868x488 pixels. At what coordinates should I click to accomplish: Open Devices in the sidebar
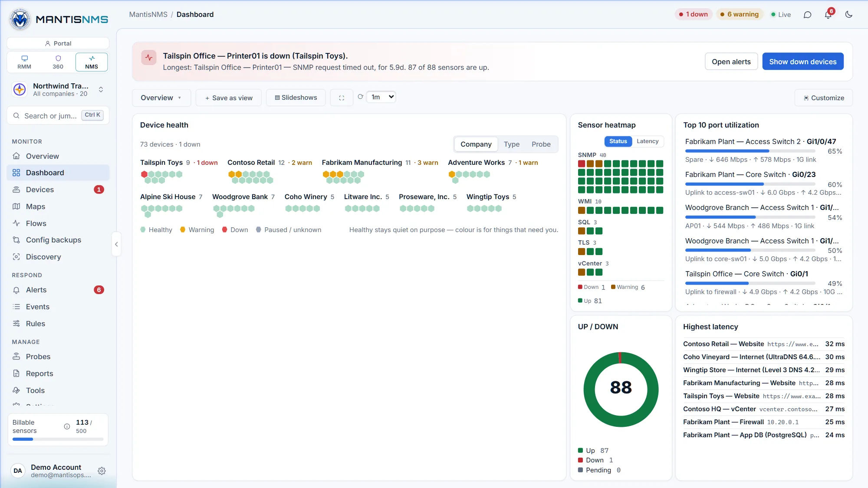click(x=58, y=190)
